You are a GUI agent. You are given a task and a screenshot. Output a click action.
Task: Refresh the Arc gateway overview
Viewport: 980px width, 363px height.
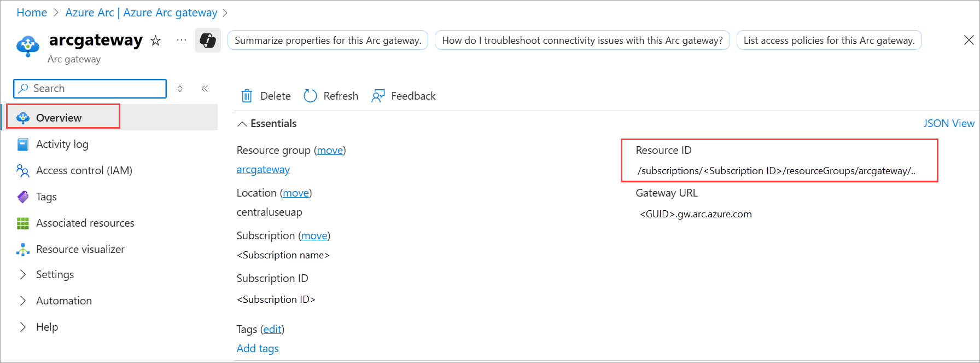(x=331, y=96)
